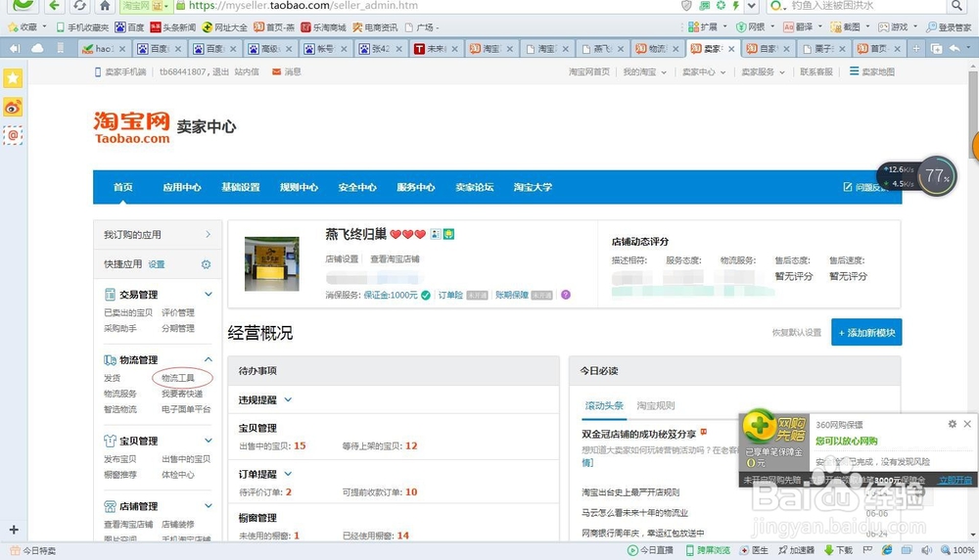The width and height of the screenshot is (979, 560).
Task: Click the 加速器 accelerator status icon
Action: tap(796, 550)
